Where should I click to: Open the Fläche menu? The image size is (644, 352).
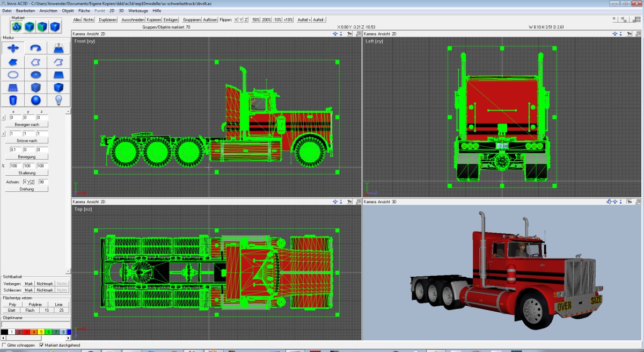tap(84, 10)
